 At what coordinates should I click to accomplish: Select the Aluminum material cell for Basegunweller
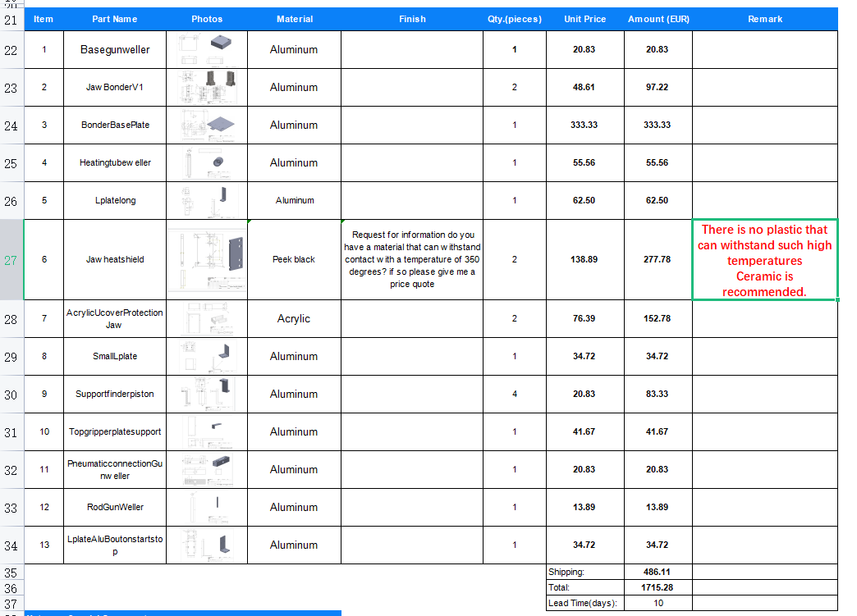[x=294, y=50]
